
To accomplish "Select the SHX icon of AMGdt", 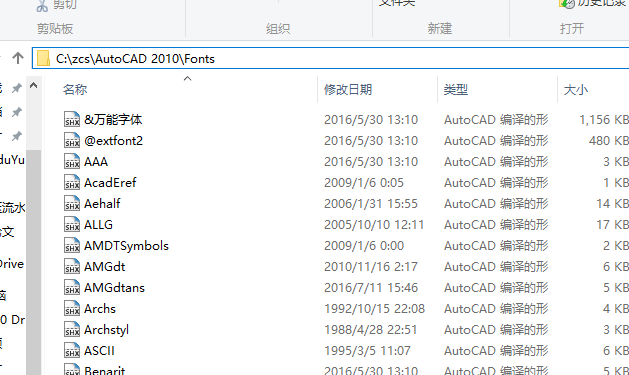I will tap(72, 267).
